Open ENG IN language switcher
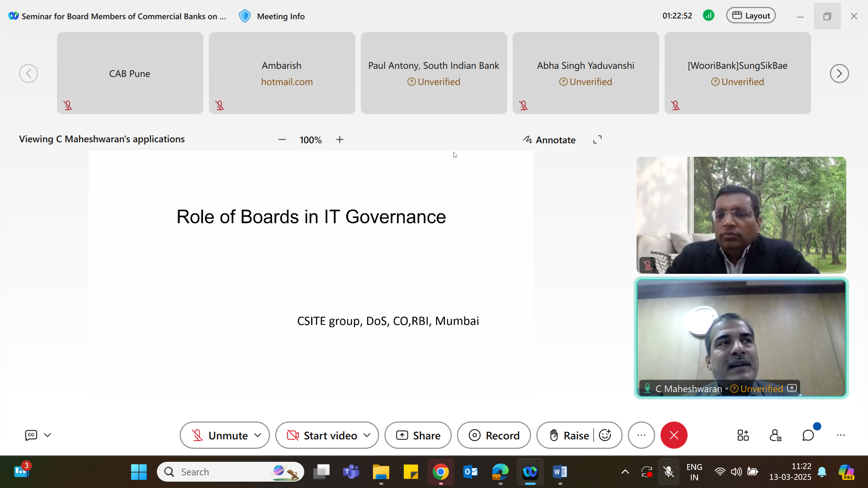868x488 pixels. (694, 472)
